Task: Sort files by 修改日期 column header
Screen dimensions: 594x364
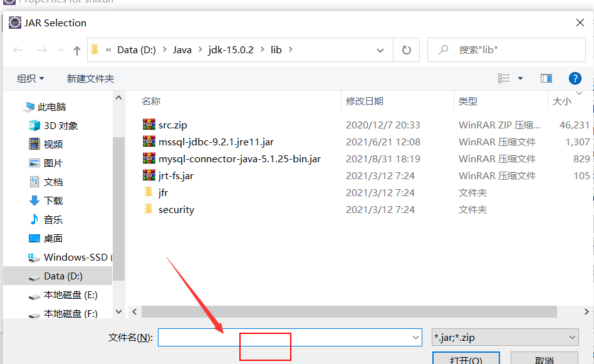Action: (x=365, y=101)
